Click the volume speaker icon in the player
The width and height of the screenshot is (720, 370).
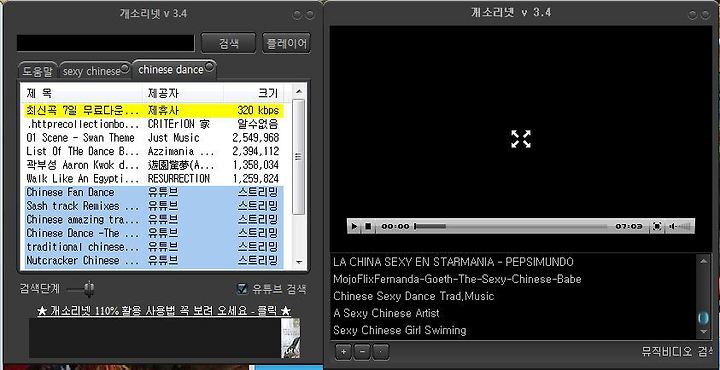pyautogui.click(x=673, y=226)
